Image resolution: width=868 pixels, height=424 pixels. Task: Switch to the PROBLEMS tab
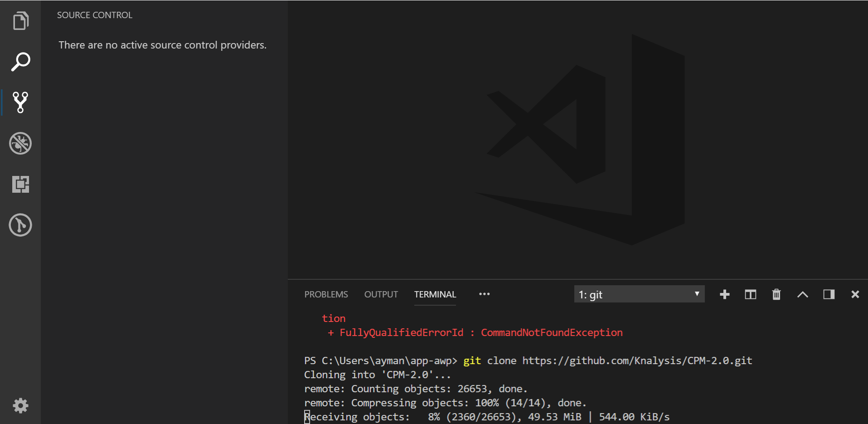pyautogui.click(x=326, y=294)
